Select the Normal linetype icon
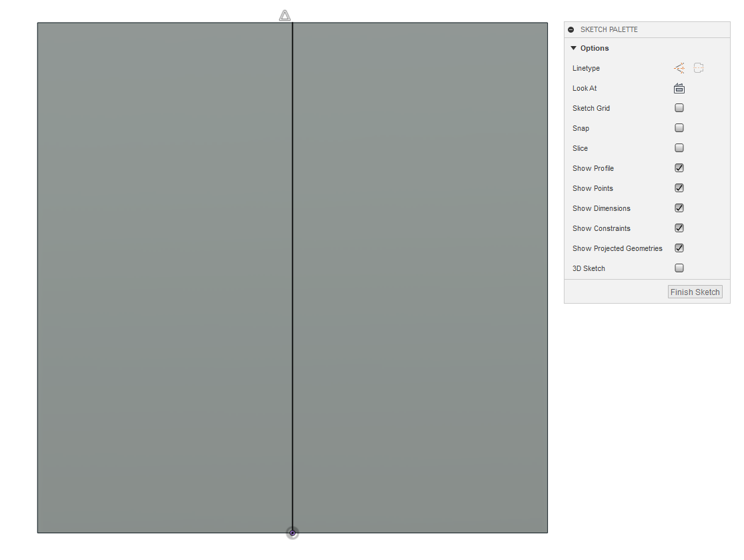The image size is (744, 560). 679,68
